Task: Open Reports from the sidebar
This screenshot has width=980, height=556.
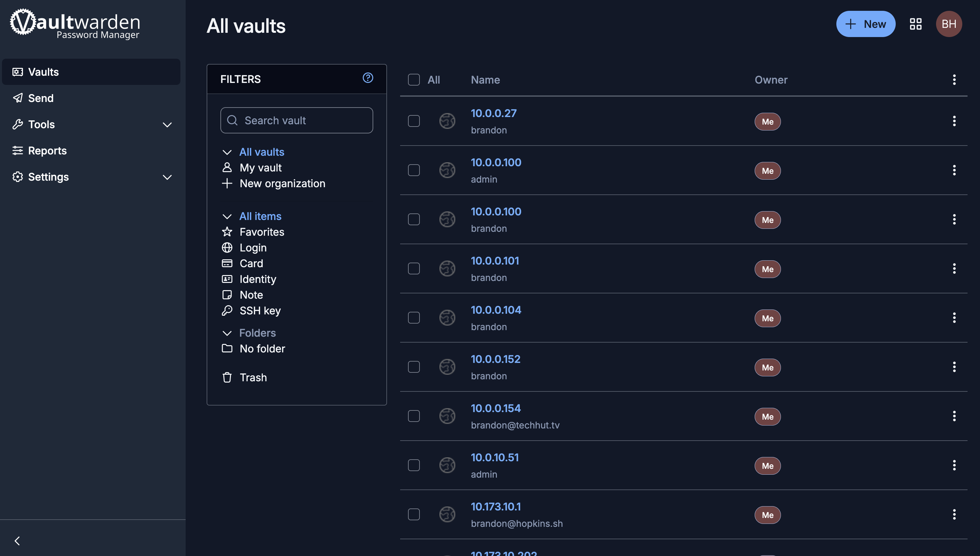Action: [x=47, y=150]
